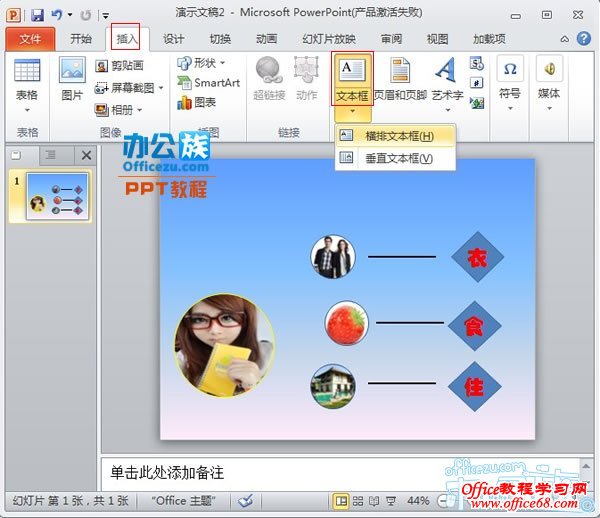Image resolution: width=600 pixels, height=518 pixels.
Task: Click the 文件 (File) button
Action: pyautogui.click(x=30, y=39)
